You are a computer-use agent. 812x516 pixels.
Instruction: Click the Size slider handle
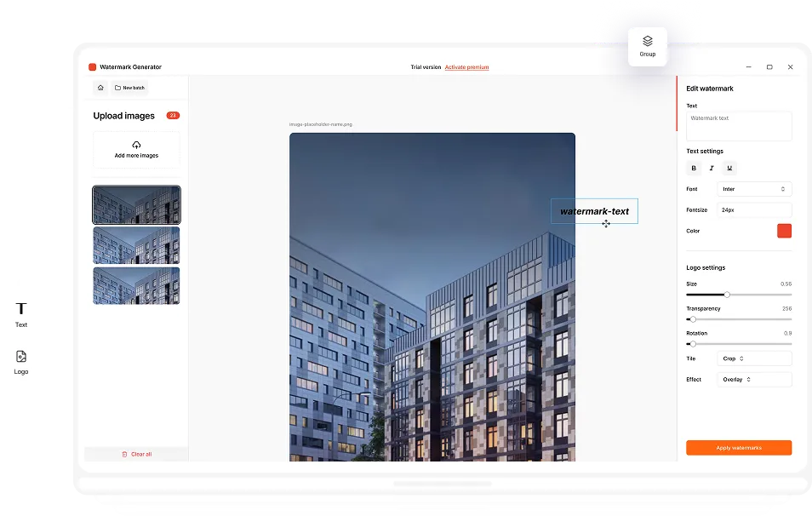click(x=727, y=295)
